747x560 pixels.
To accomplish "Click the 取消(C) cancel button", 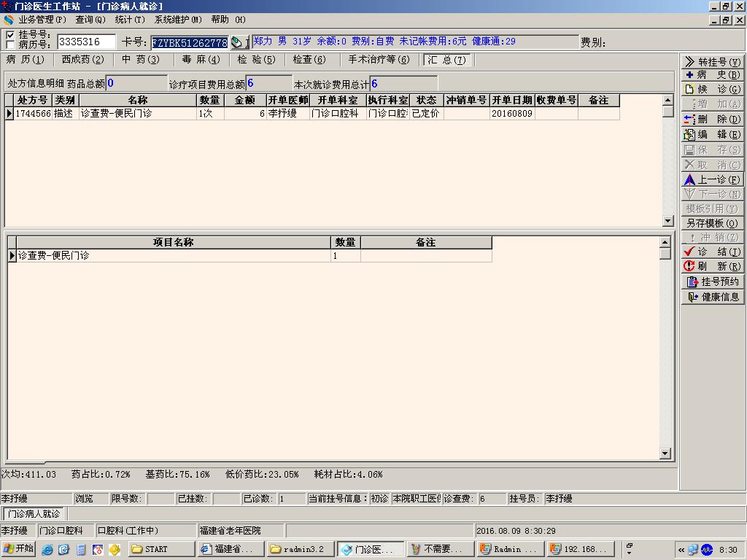I will 712,165.
